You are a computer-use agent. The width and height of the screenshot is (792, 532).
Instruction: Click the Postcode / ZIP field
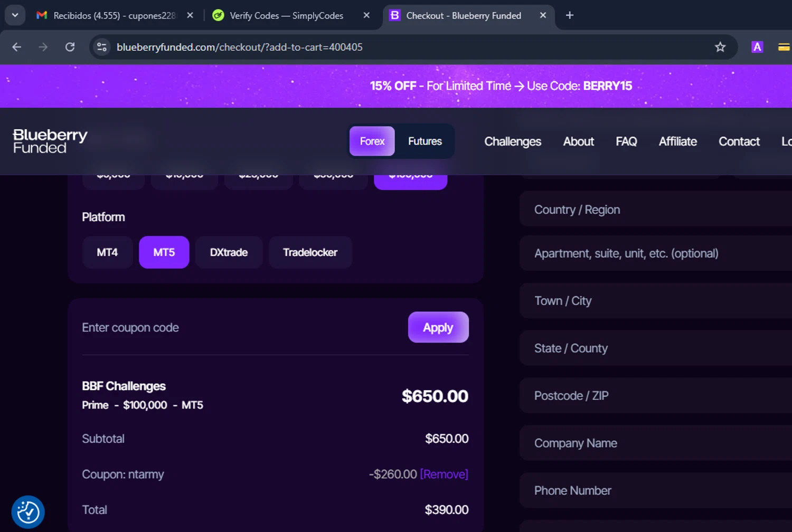point(656,396)
